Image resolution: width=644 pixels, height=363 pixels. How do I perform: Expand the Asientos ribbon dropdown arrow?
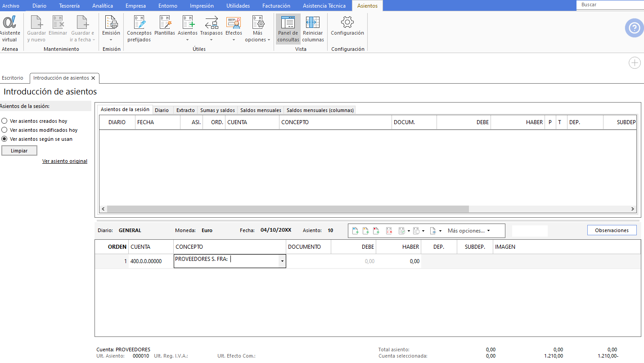[188, 40]
